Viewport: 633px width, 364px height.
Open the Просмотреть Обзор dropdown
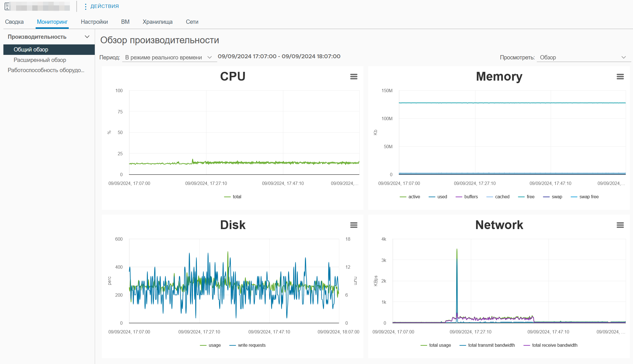[584, 57]
